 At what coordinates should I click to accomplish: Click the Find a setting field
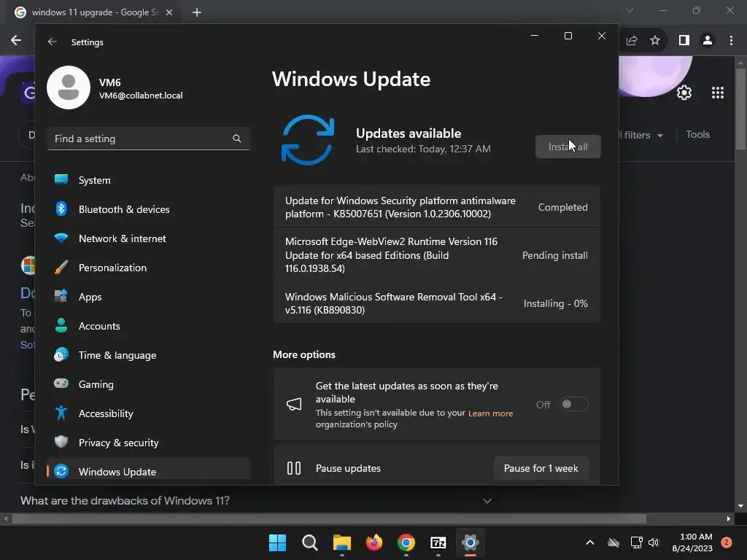tap(149, 139)
